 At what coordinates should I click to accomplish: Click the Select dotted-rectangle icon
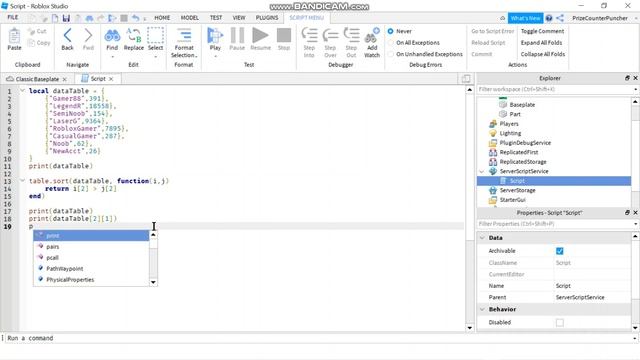coord(156,35)
